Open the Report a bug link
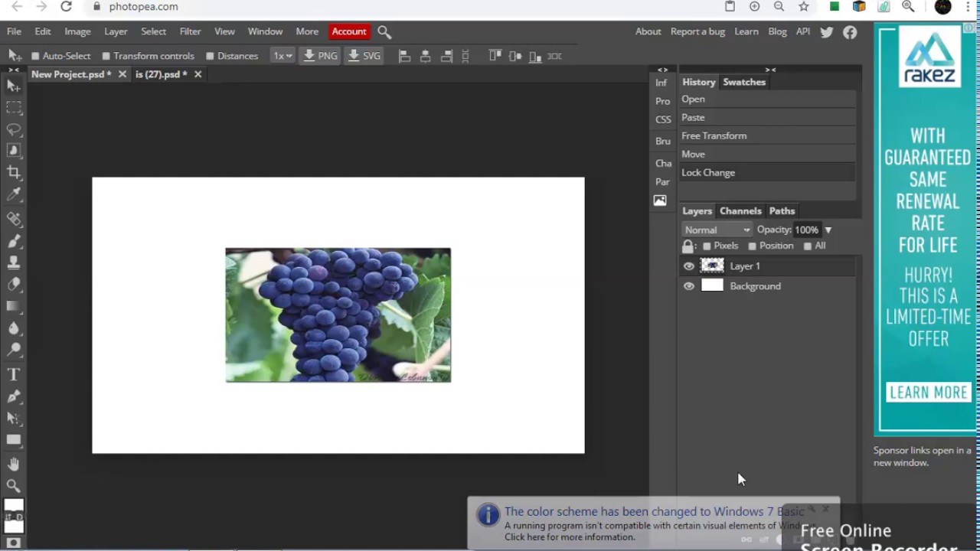 click(x=697, y=31)
